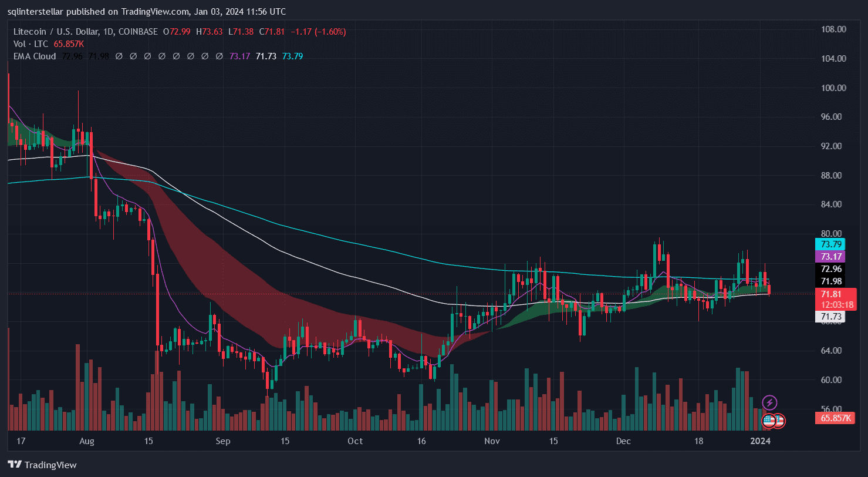Click the 2024 label on the time axis
The image size is (868, 477).
coord(761,441)
